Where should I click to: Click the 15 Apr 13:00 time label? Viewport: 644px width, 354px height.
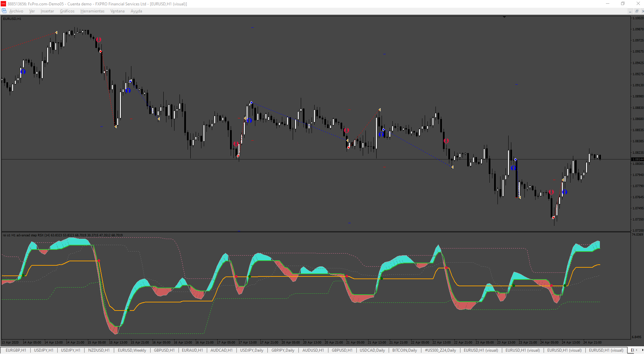[x=118, y=343]
